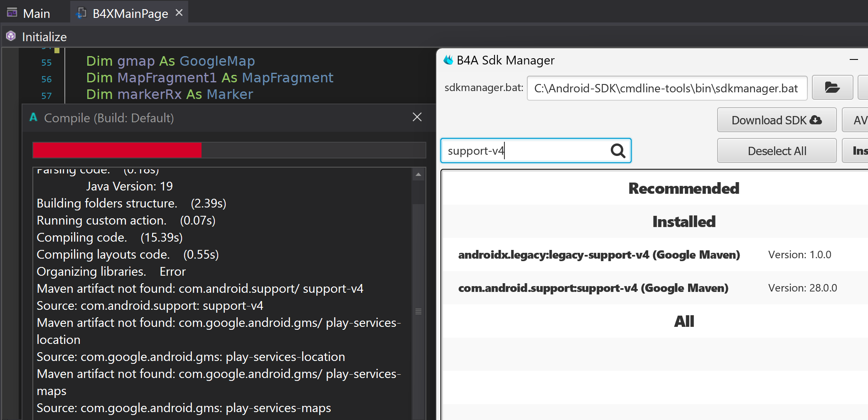
Task: Click the Download SDK button
Action: [x=776, y=120]
